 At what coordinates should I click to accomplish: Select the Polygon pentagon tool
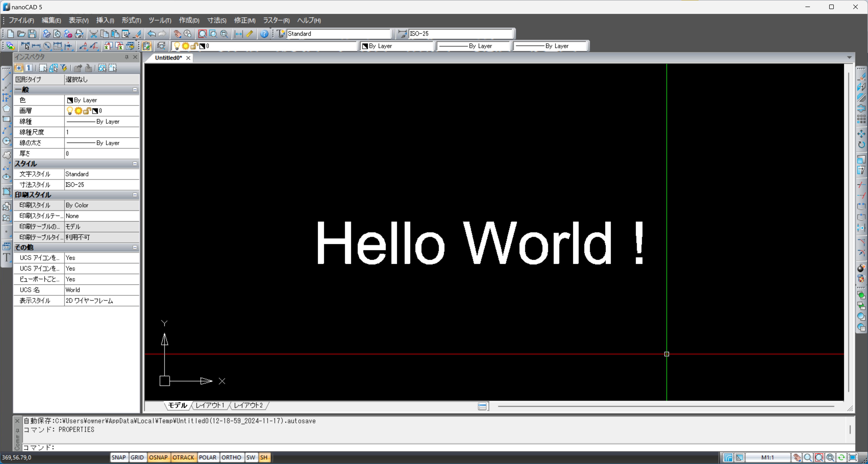point(6,108)
